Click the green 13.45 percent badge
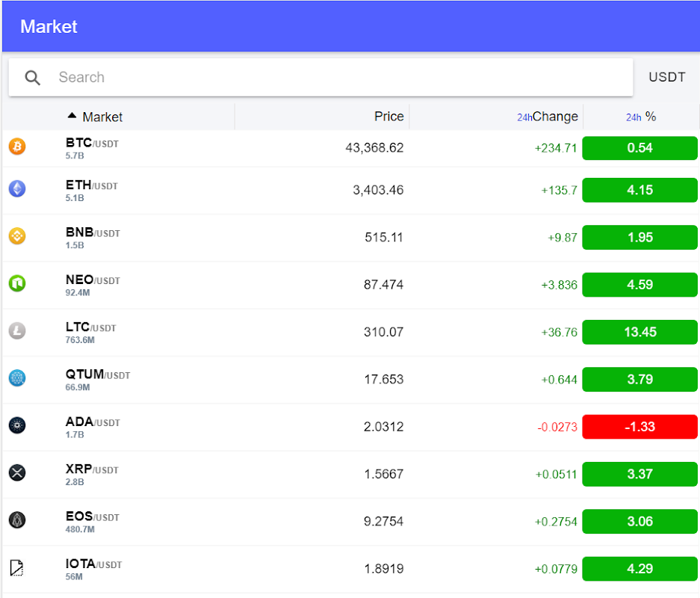This screenshot has width=700, height=598. point(639,332)
